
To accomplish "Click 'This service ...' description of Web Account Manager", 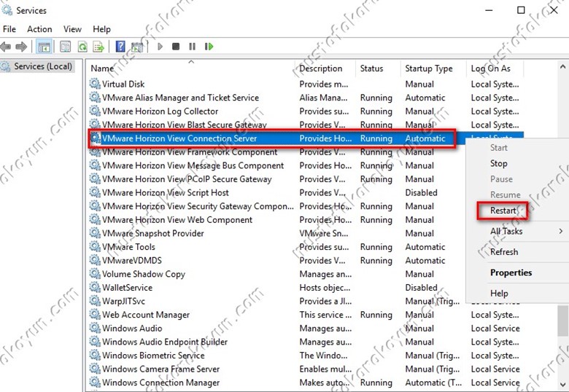I will (325, 315).
